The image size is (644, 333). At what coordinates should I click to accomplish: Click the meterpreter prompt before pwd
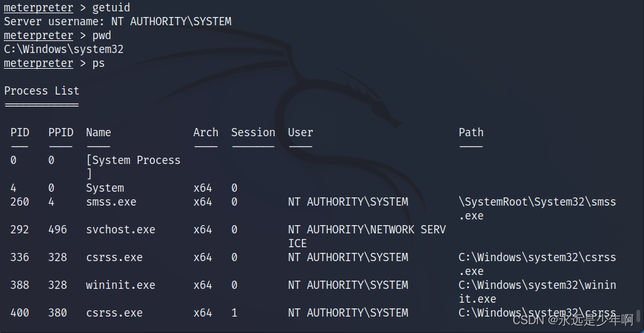coord(39,36)
